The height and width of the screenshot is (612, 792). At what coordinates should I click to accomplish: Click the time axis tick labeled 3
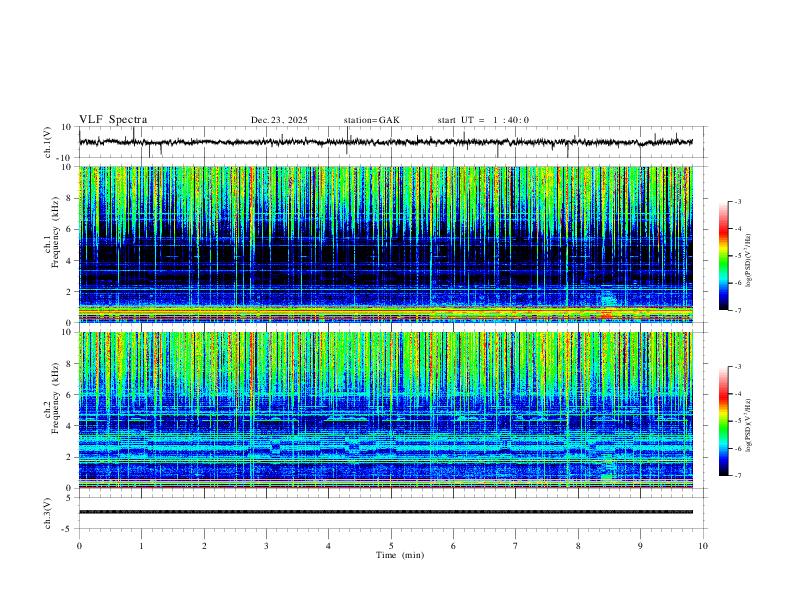(x=266, y=546)
